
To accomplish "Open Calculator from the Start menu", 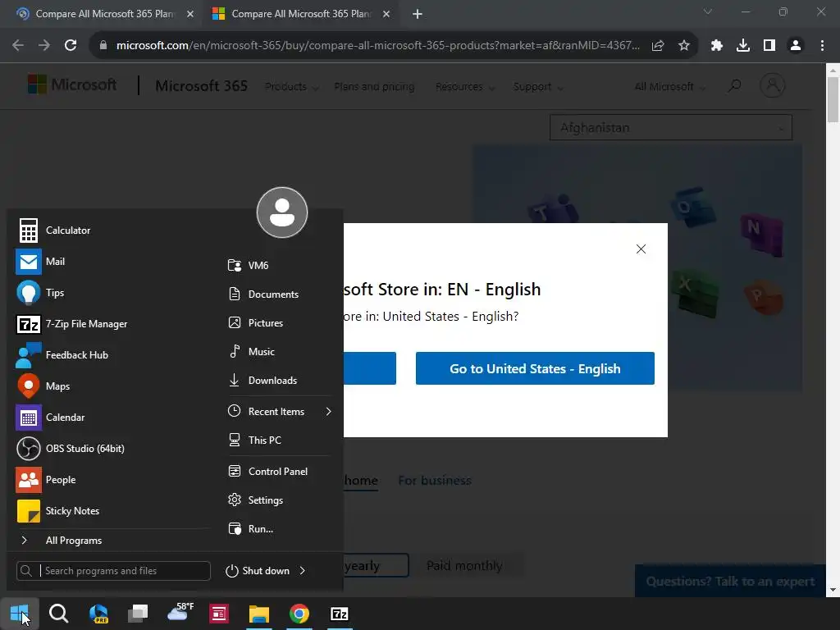I will point(54,231).
